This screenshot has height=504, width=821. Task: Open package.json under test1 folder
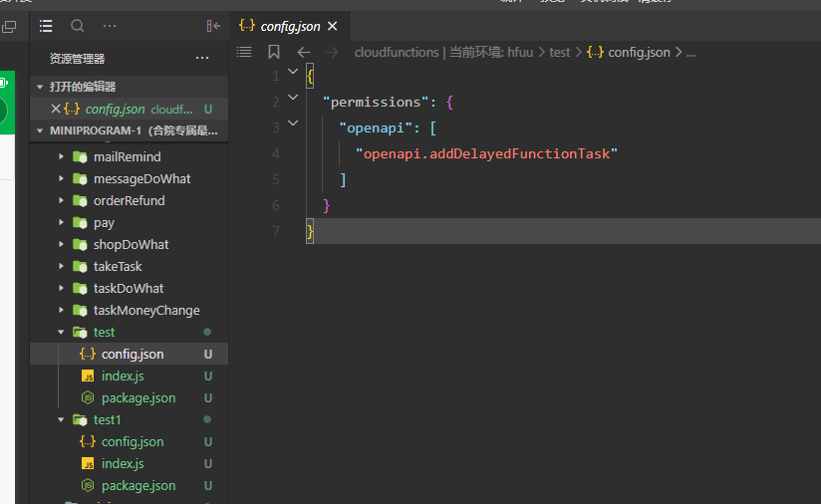pyautogui.click(x=130, y=486)
